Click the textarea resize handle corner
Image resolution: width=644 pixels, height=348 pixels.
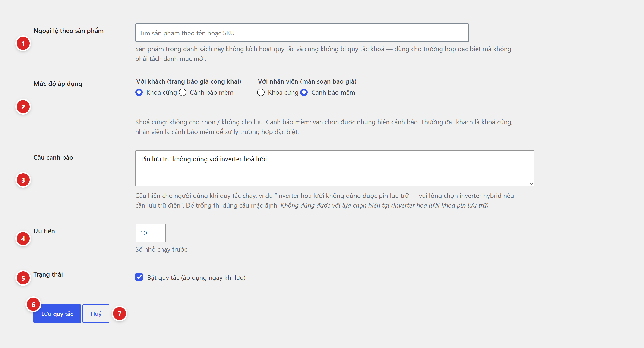pyautogui.click(x=531, y=183)
